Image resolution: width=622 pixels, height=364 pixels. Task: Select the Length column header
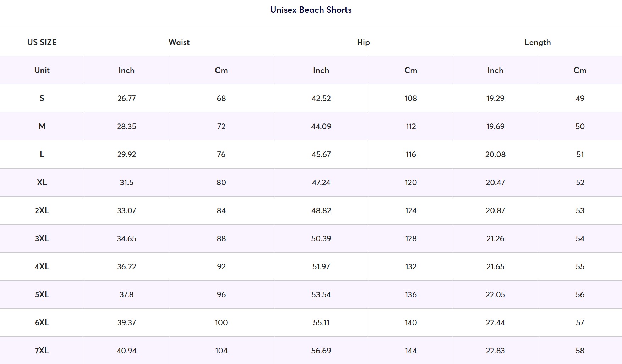[x=538, y=42]
